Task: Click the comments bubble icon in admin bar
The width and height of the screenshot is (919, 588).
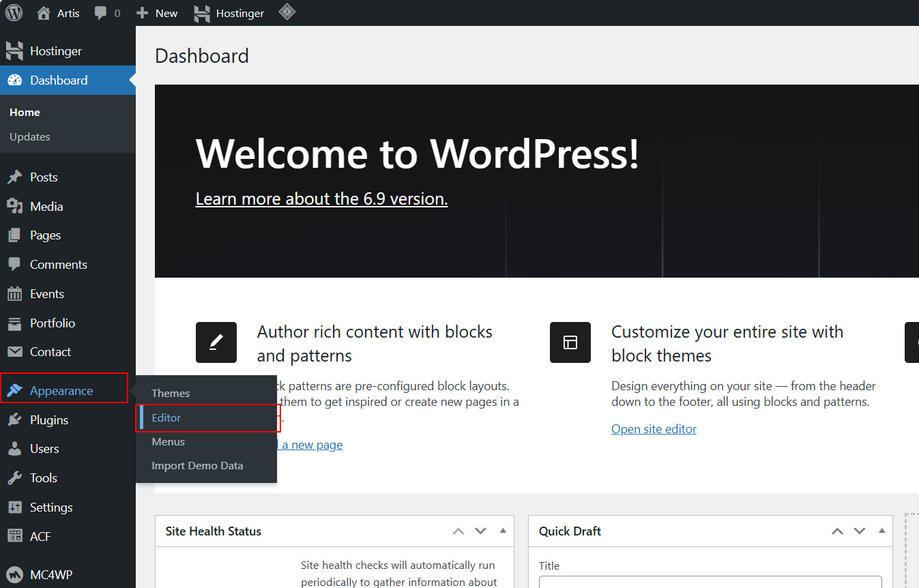Action: point(101,13)
